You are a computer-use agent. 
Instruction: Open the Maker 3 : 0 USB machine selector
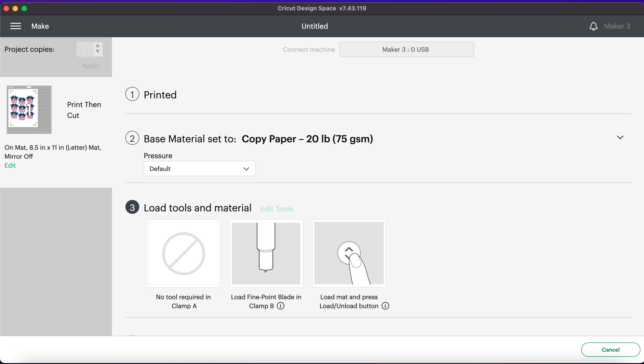(406, 49)
